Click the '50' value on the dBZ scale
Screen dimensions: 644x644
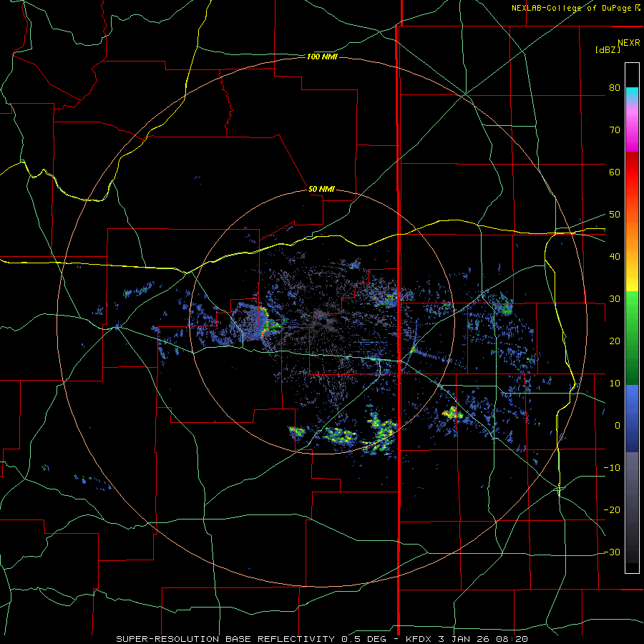[x=615, y=215]
